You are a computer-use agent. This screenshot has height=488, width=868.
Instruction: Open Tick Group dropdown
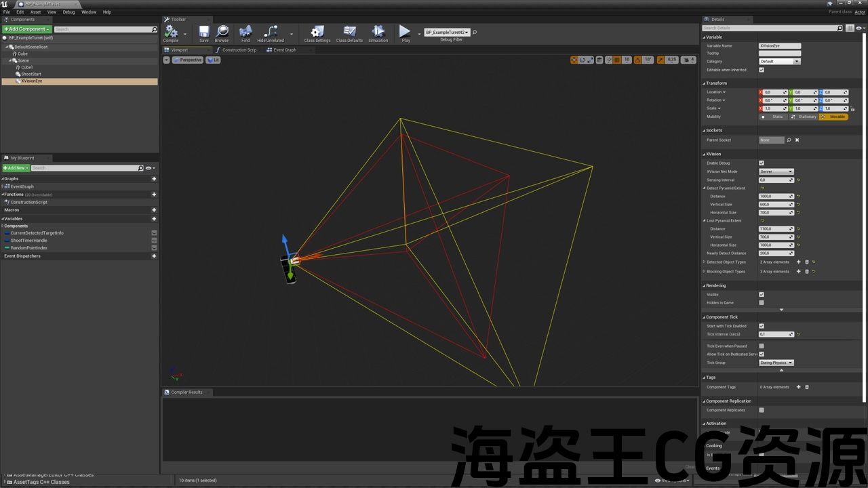[776, 363]
